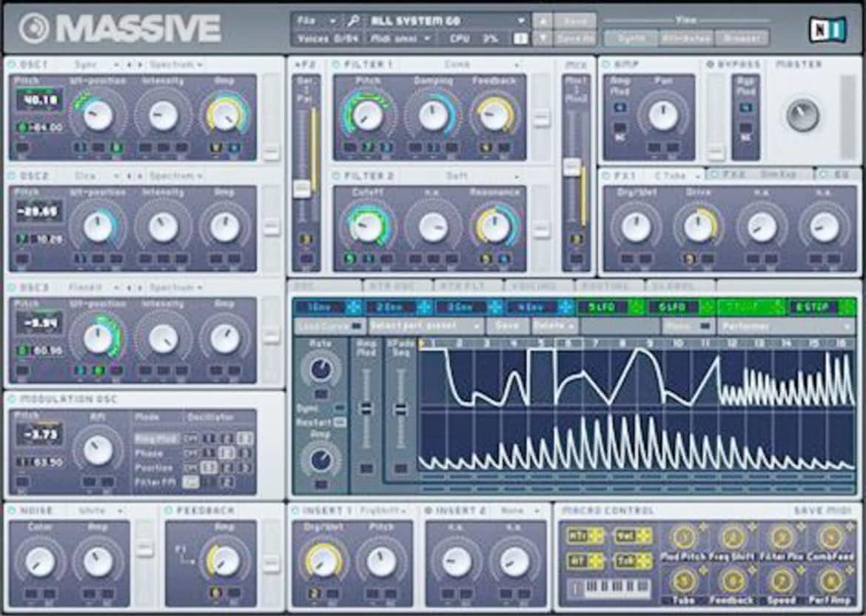Toggle the Filter 1 power button

tap(336, 64)
